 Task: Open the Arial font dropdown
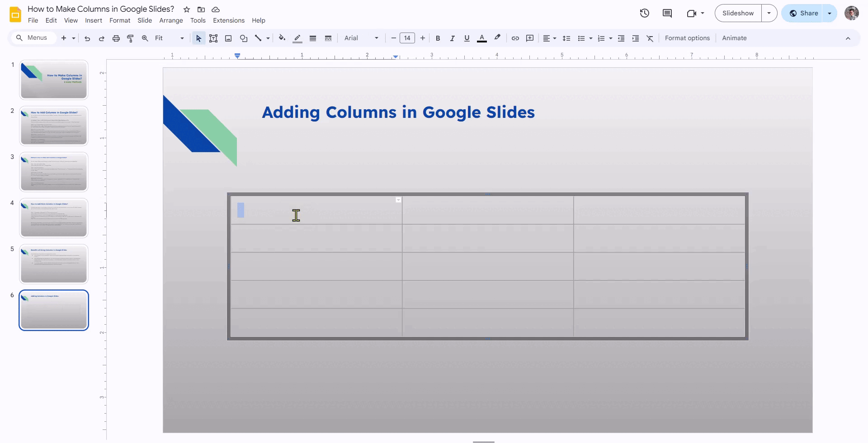pos(361,38)
